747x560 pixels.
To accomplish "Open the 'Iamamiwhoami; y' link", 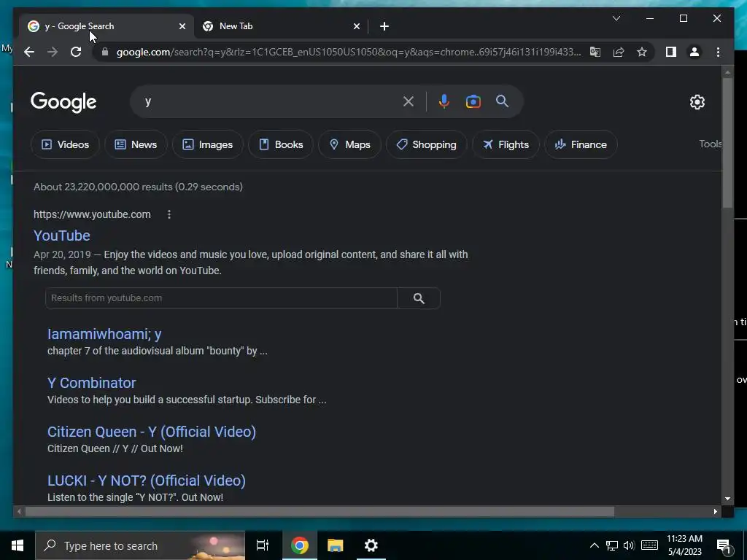I will pos(104,334).
